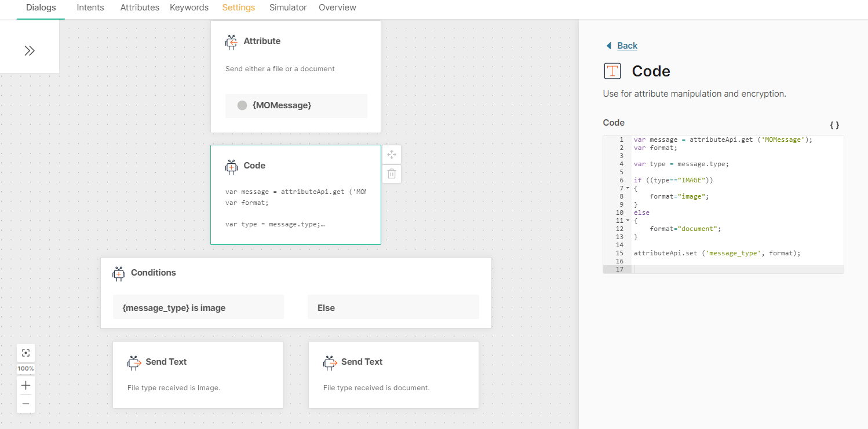Viewport: 868px width, 429px height.
Task: Select the '{message_type} is image' condition
Action: pyautogui.click(x=198, y=307)
